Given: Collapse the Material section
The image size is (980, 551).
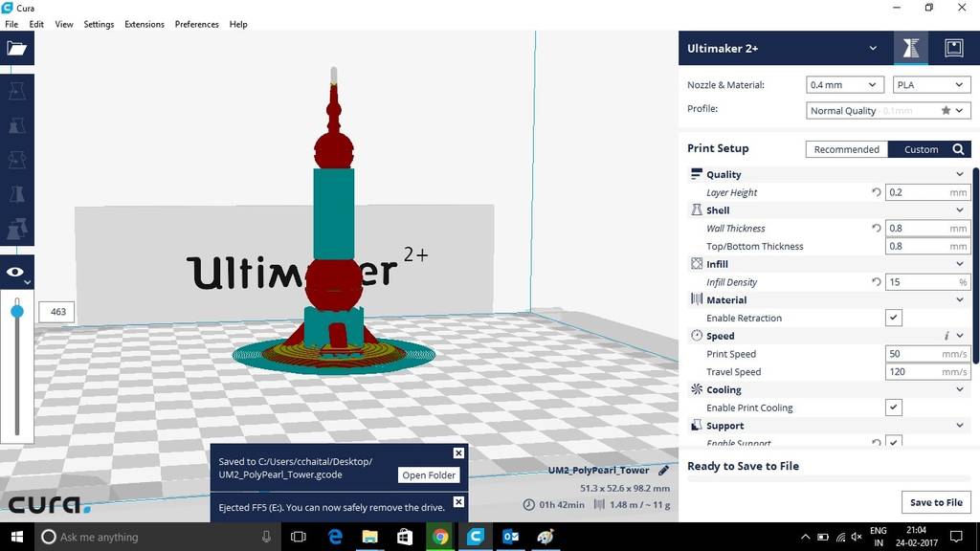Looking at the screenshot, I should pos(959,299).
